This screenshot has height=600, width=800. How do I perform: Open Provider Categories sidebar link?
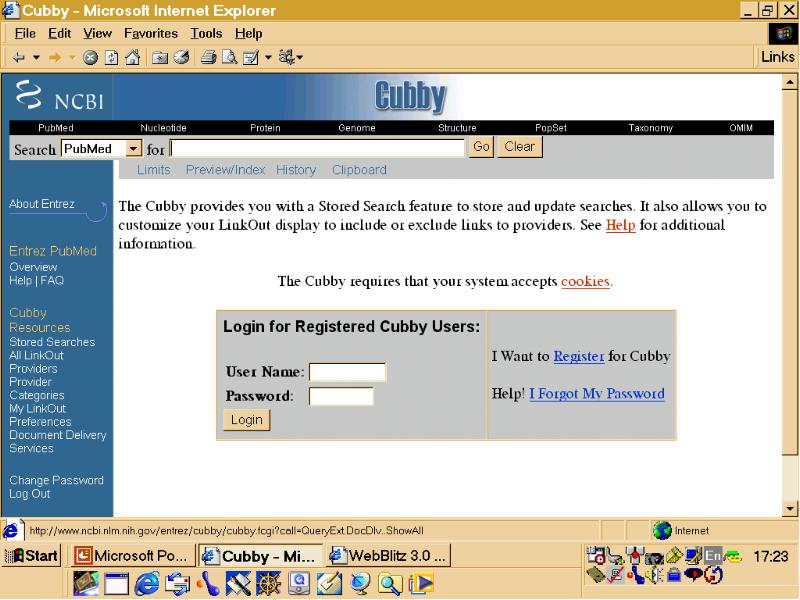coord(37,388)
